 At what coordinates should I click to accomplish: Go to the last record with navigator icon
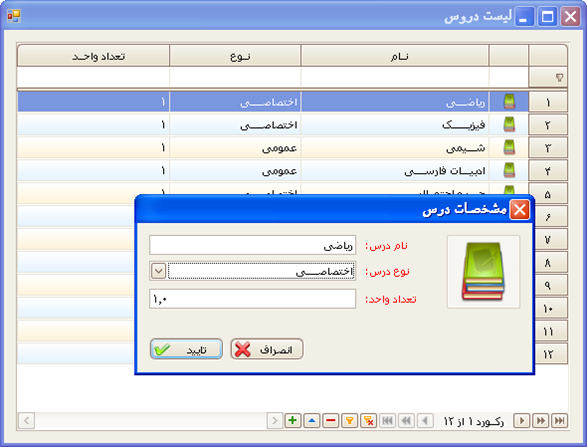560,420
